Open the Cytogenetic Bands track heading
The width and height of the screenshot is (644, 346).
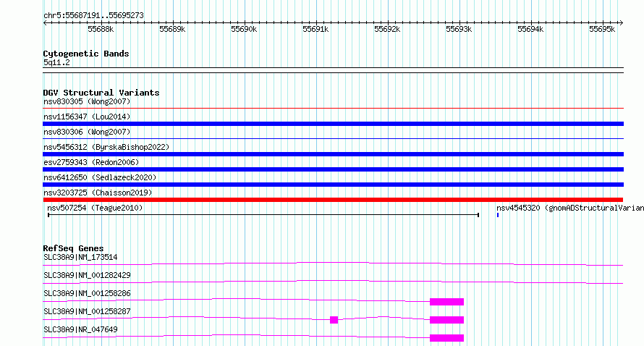[86, 54]
